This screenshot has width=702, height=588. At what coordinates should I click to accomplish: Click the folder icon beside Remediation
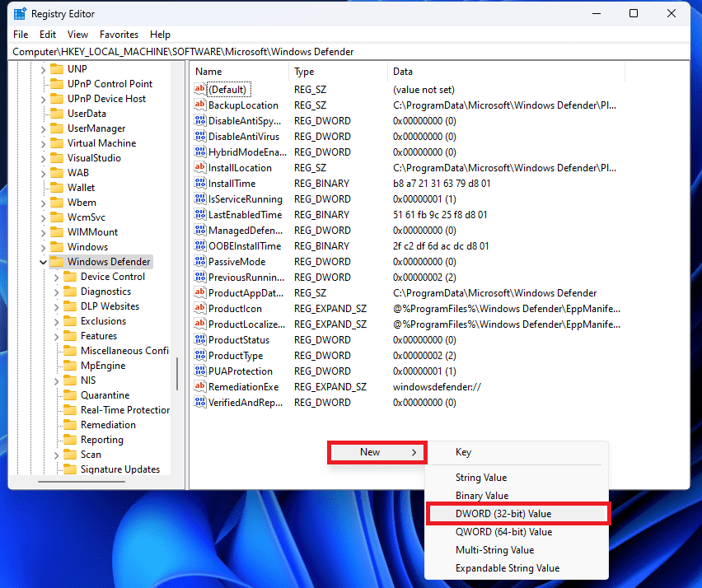[70, 425]
